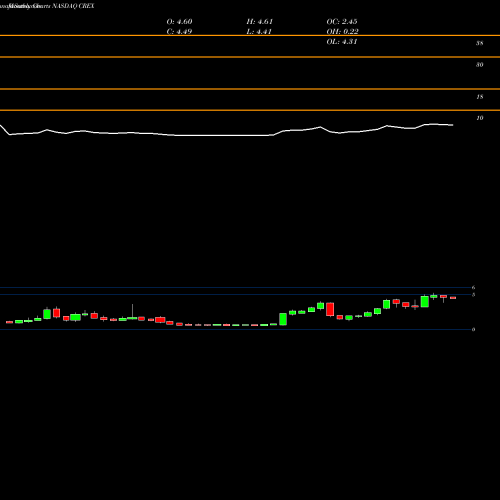This screenshot has width=500, height=500.
Task: Click the OC: 2.45 reading
Action: point(342,22)
